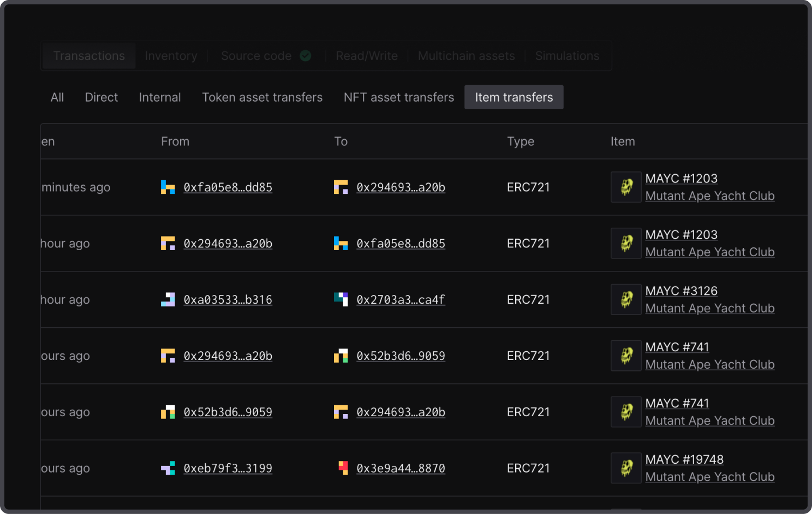Viewport: 812px width, 514px height.
Task: Click identicon beside From address 0xfa05e8…dd85
Action: [168, 187]
